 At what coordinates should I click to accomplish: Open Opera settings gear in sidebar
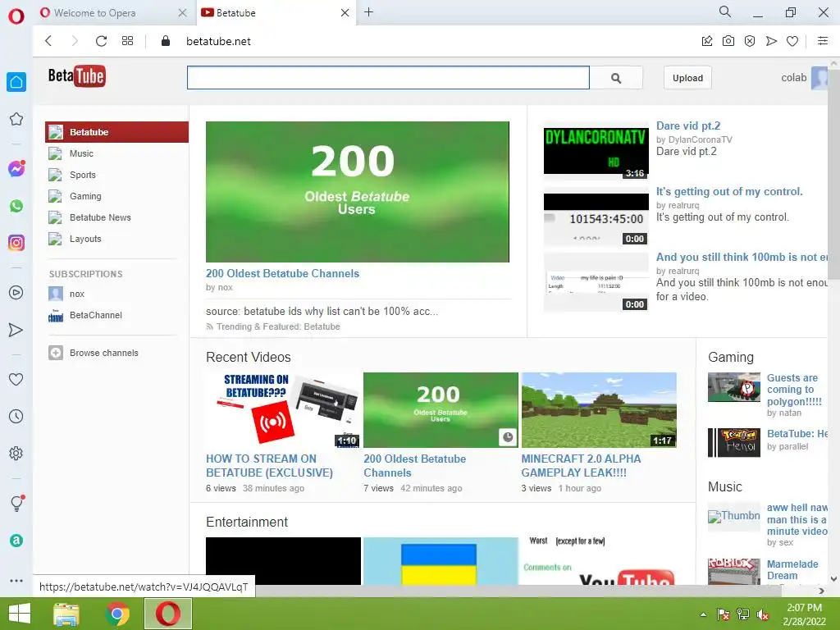(16, 453)
